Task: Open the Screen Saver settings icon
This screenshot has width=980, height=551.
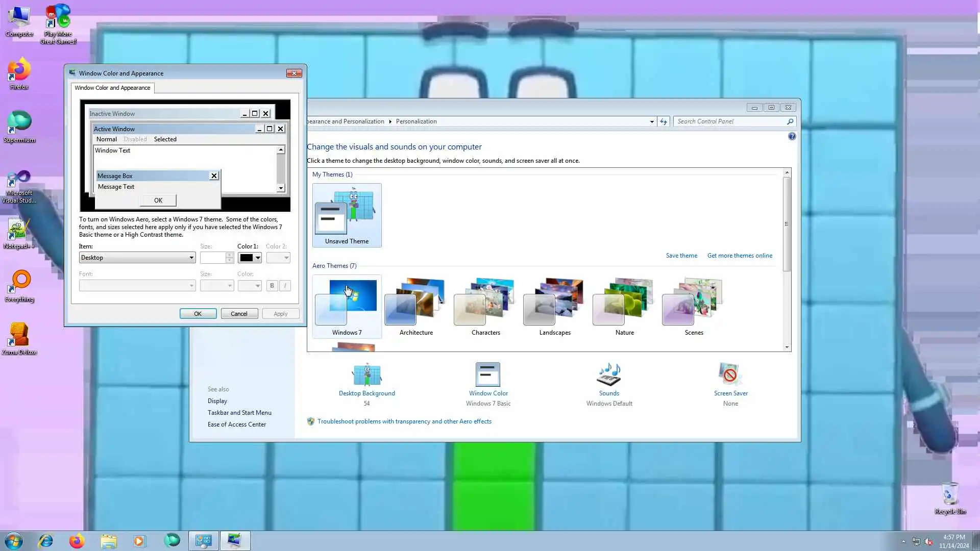Action: click(730, 375)
